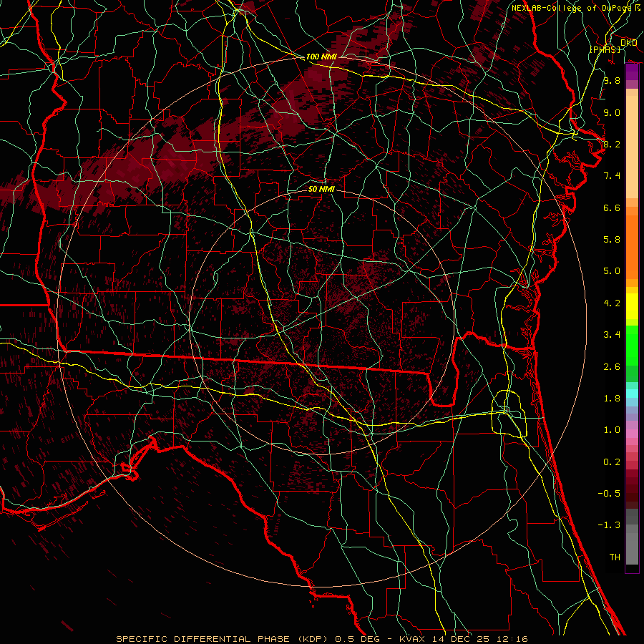Choose the yellow swatch near 4.2

point(632,303)
